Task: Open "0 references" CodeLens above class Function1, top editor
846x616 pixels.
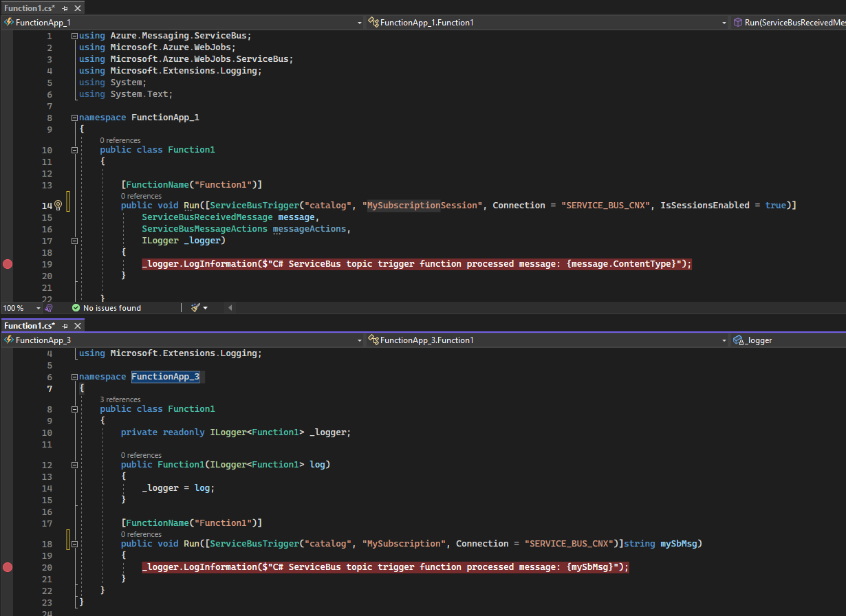Action: (120, 140)
